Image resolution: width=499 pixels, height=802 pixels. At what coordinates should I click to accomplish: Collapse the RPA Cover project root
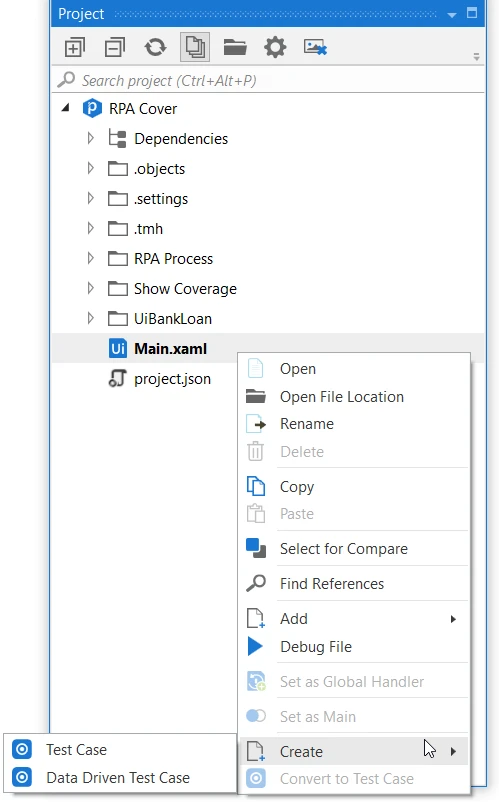click(65, 108)
